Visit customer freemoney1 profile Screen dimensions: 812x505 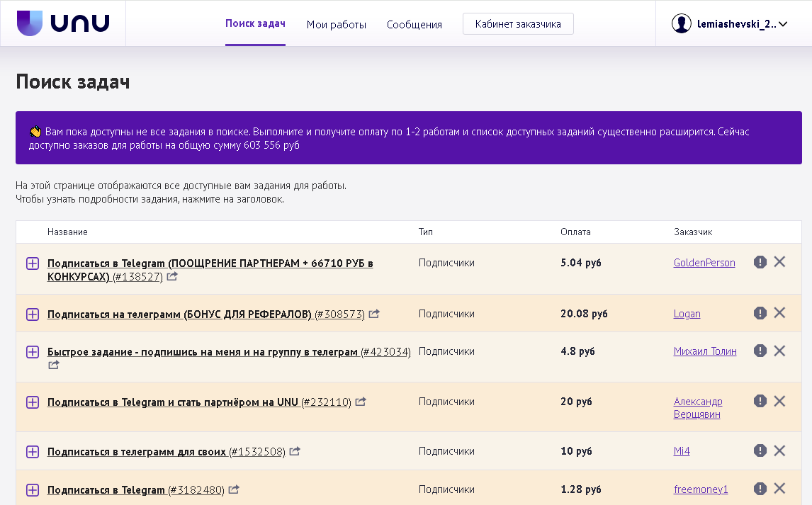tap(701, 489)
